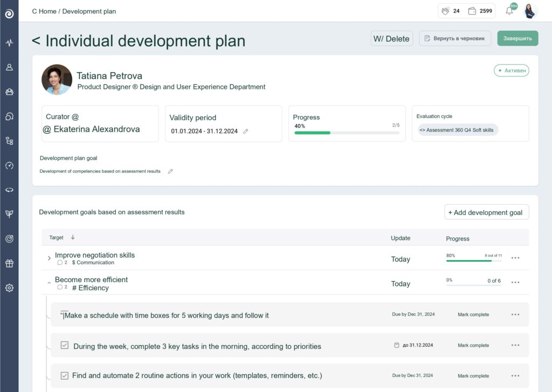Click the Активен status badge
This screenshot has width=552, height=392.
pos(511,71)
